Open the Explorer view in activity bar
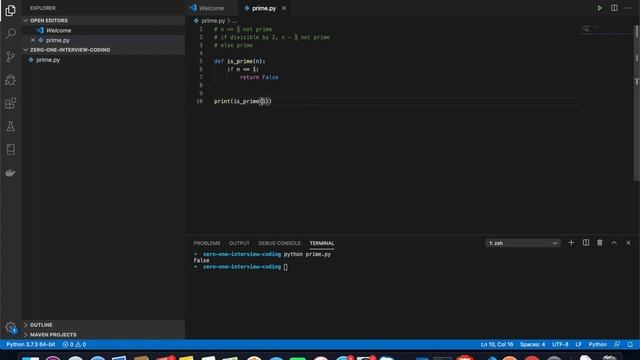The height and width of the screenshot is (360, 640). [x=11, y=10]
